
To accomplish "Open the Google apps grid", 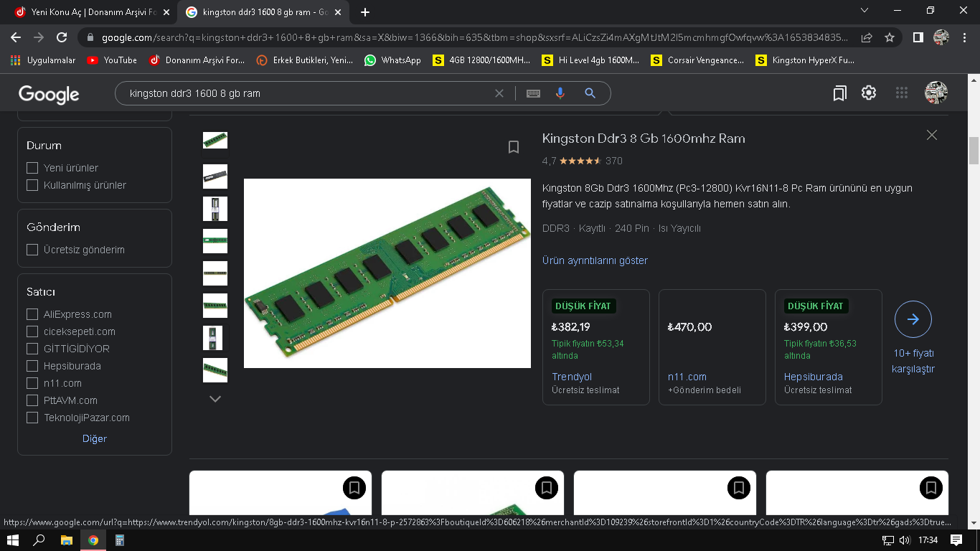I will (x=902, y=93).
